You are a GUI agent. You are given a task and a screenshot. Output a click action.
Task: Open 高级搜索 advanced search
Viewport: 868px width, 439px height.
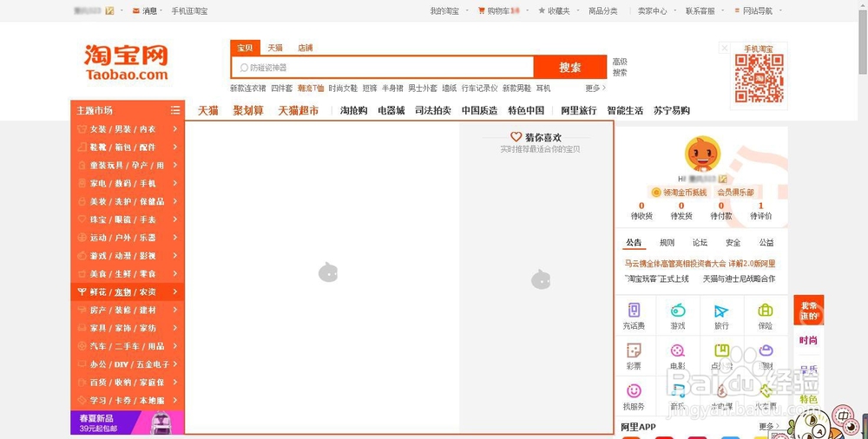point(620,67)
